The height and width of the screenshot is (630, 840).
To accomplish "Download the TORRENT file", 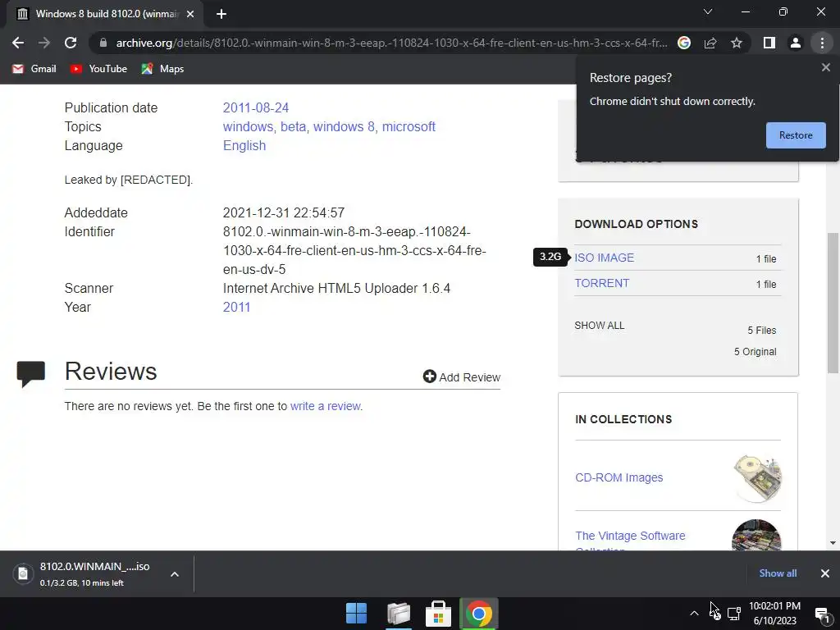I will pyautogui.click(x=601, y=283).
